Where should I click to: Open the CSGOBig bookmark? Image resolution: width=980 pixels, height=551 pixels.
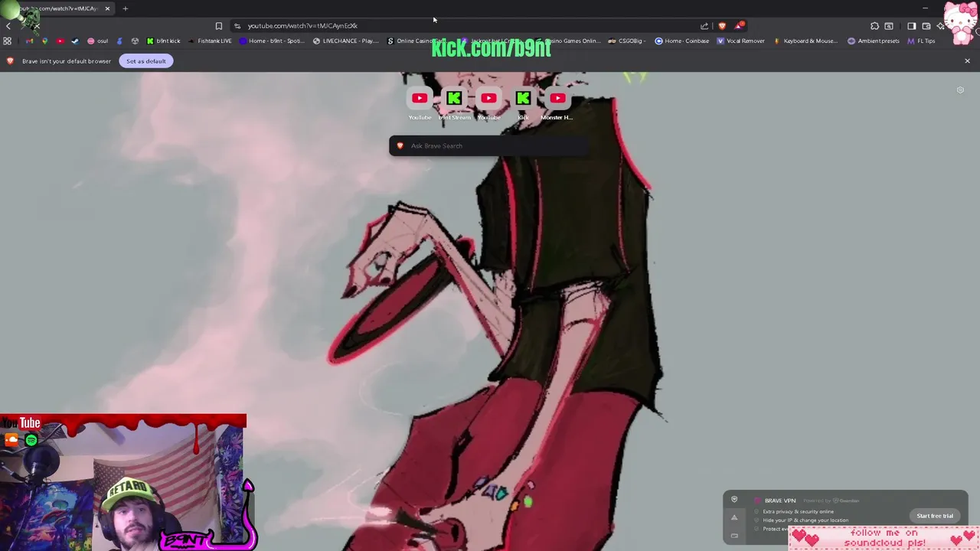pyautogui.click(x=628, y=41)
